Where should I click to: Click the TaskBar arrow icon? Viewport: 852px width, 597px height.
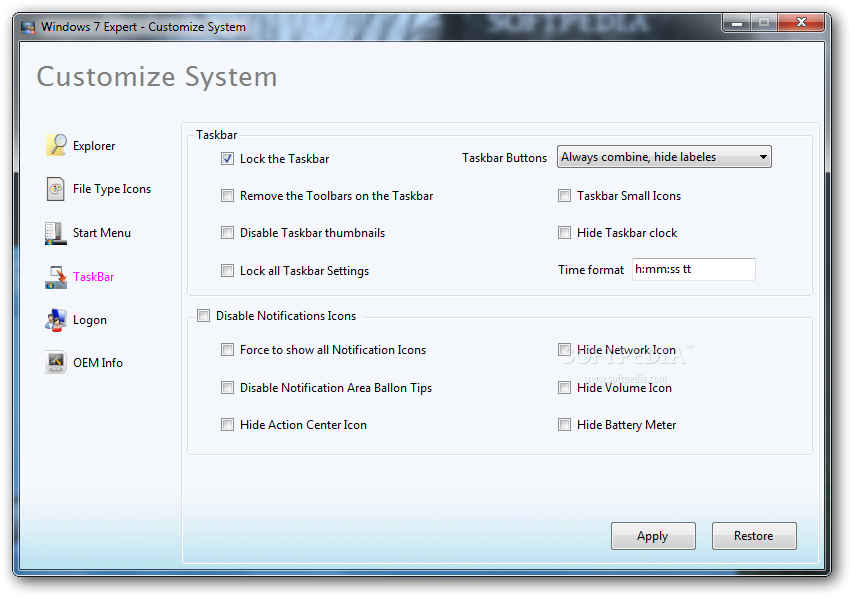click(55, 277)
